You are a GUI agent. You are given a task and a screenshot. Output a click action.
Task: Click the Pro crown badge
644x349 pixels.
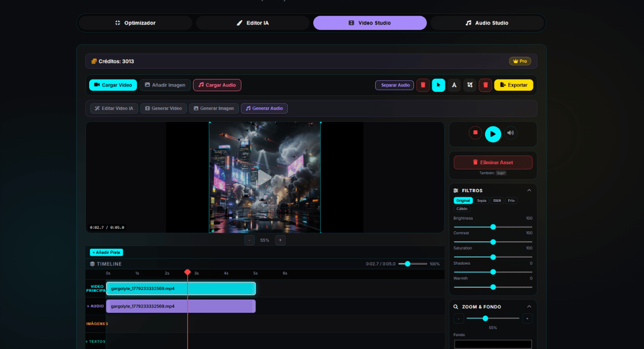coord(519,61)
